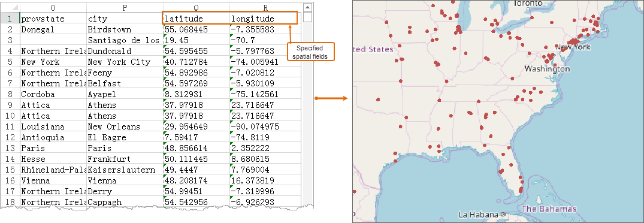Screen dimensions: 644x223
Task: Click The Bahamas map label
Action: pyautogui.click(x=549, y=209)
